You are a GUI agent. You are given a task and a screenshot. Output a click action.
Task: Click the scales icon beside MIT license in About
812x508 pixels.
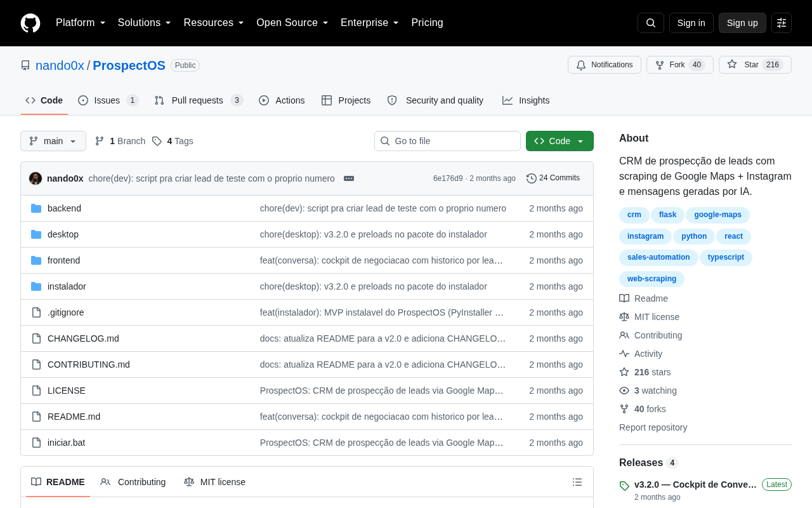[624, 317]
